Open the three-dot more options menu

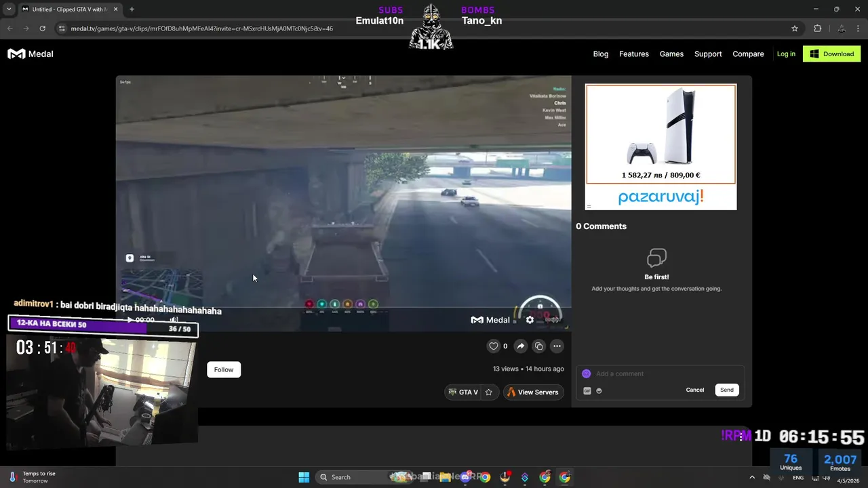click(557, 346)
